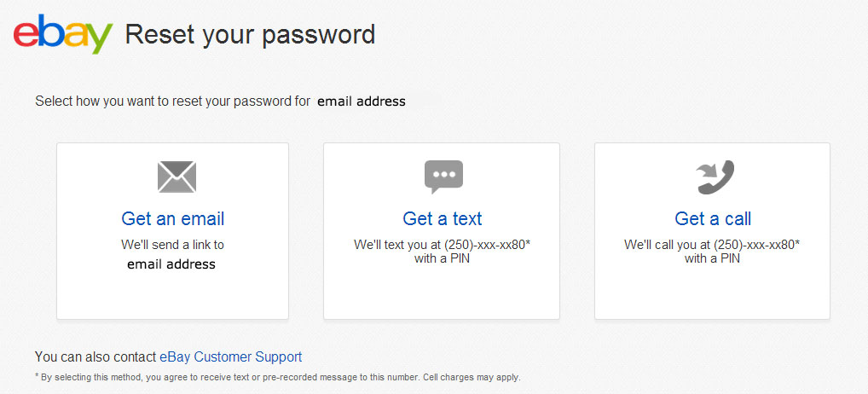The height and width of the screenshot is (394, 868).
Task: Click the envelope icon
Action: pos(176,177)
